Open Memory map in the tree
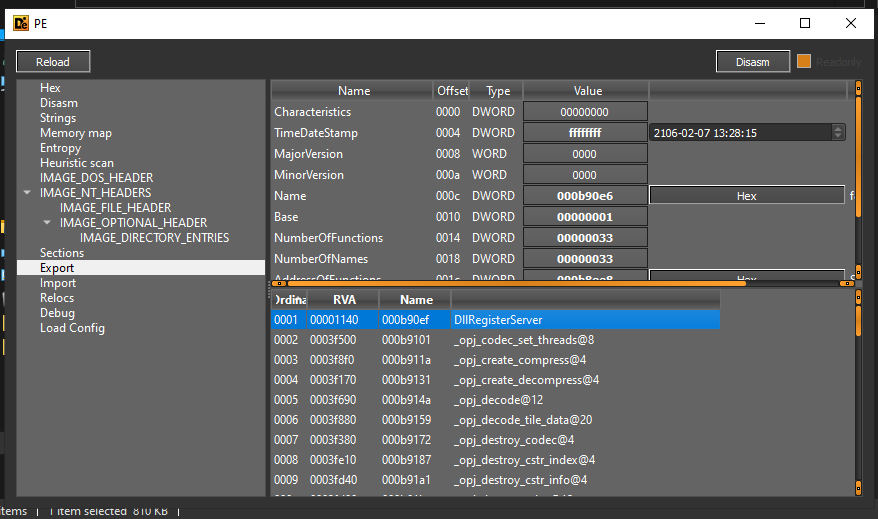Image resolution: width=878 pixels, height=519 pixels. pyautogui.click(x=76, y=133)
